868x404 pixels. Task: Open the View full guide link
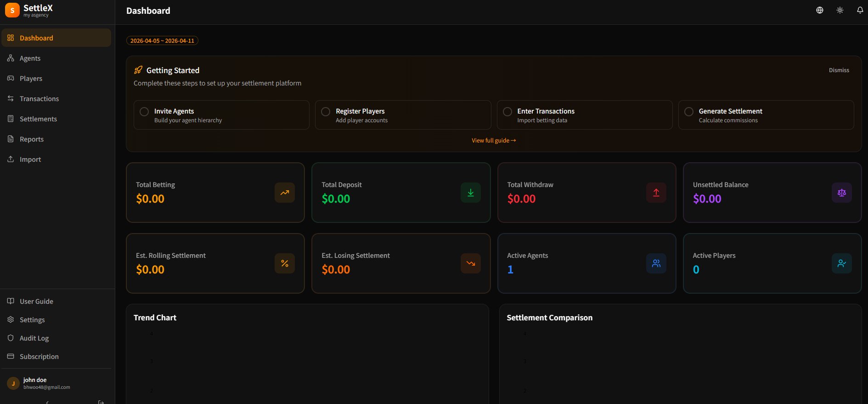(x=494, y=141)
